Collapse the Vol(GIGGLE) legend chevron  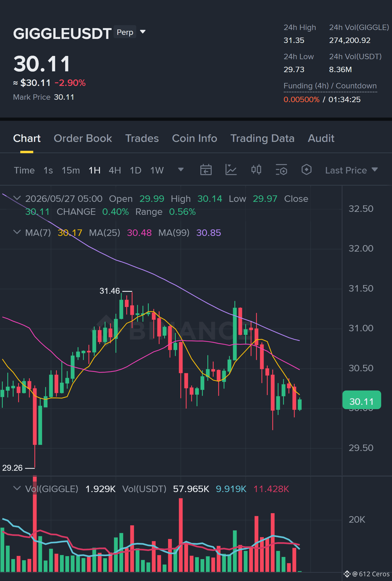pos(17,488)
